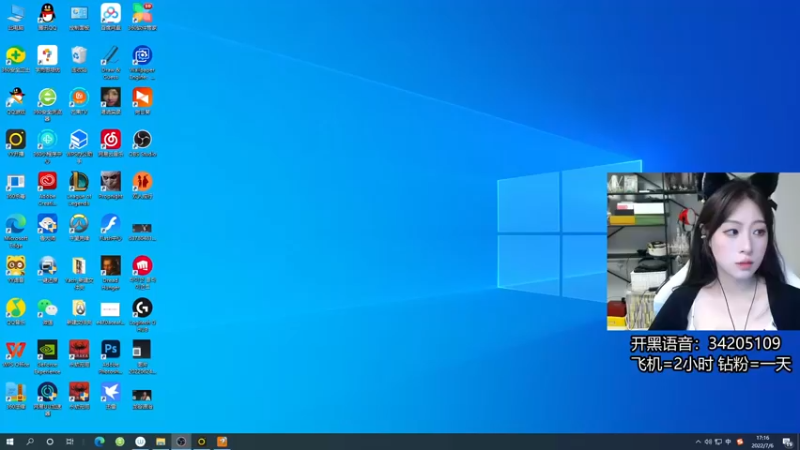Viewport: 800px width, 450px height.
Task: Open the blue stacked boxes app icon
Action: (79, 145)
